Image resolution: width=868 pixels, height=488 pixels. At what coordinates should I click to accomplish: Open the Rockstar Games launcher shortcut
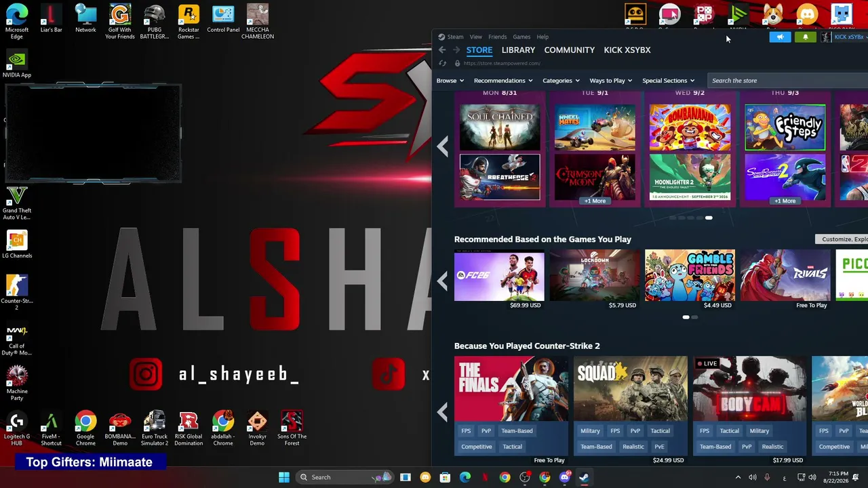tap(189, 22)
